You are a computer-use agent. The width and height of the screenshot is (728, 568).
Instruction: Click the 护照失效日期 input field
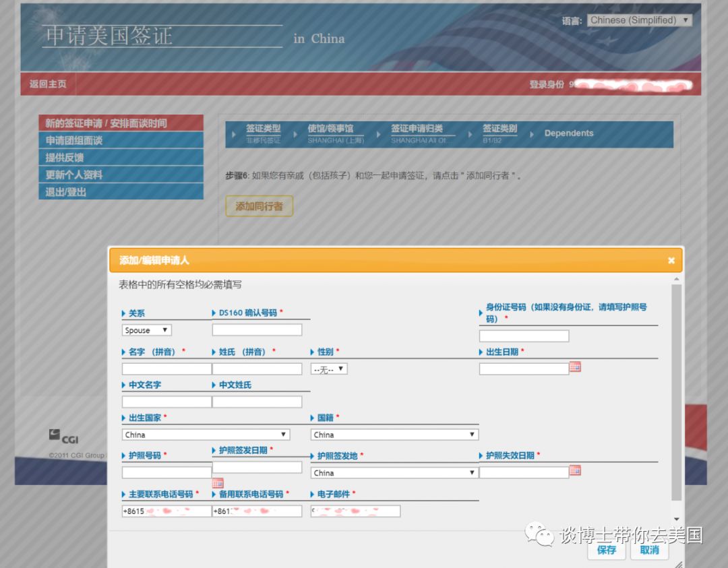524,472
